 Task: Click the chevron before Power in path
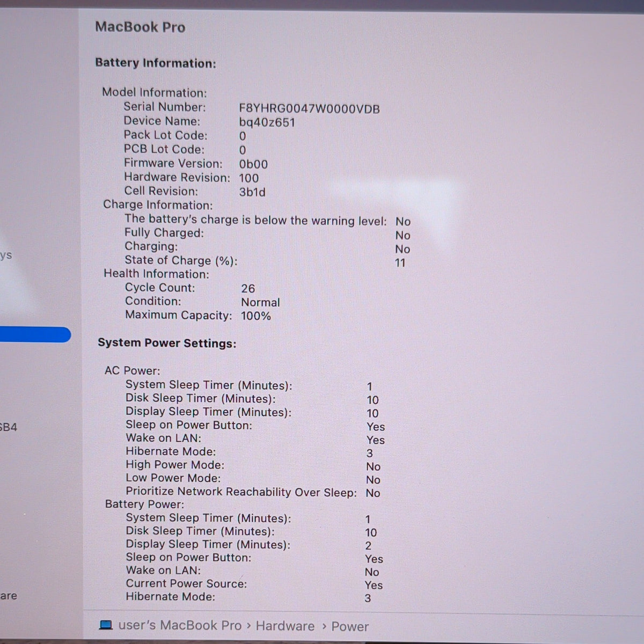324,626
